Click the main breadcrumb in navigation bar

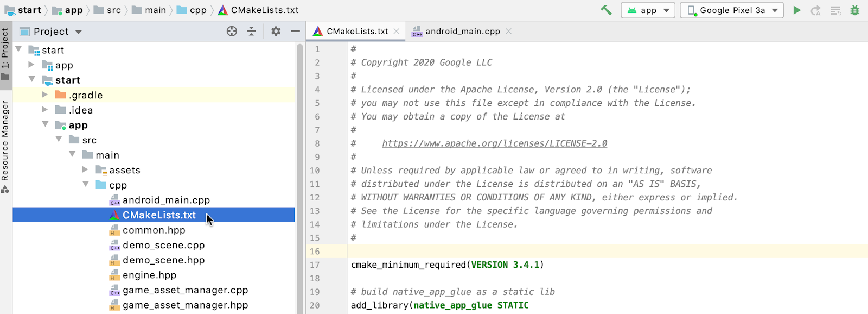click(x=155, y=10)
